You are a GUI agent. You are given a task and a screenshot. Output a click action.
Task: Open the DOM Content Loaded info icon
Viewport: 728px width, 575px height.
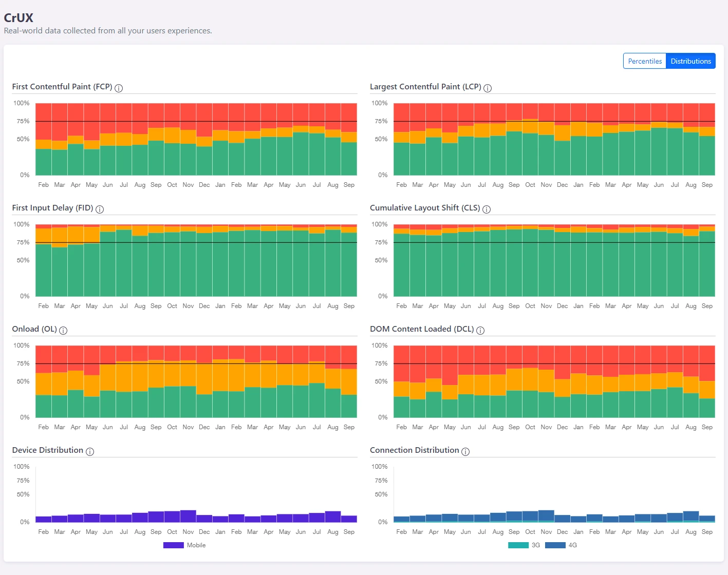480,330
